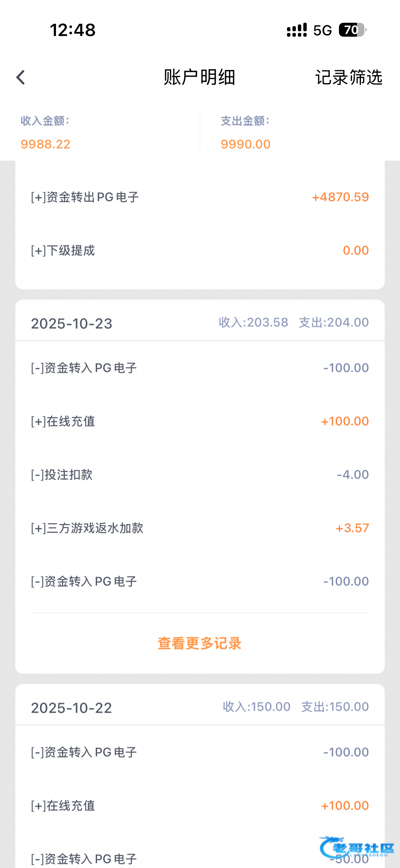
Task: Open the 投注扣款 -4.00 record
Action: (x=199, y=474)
